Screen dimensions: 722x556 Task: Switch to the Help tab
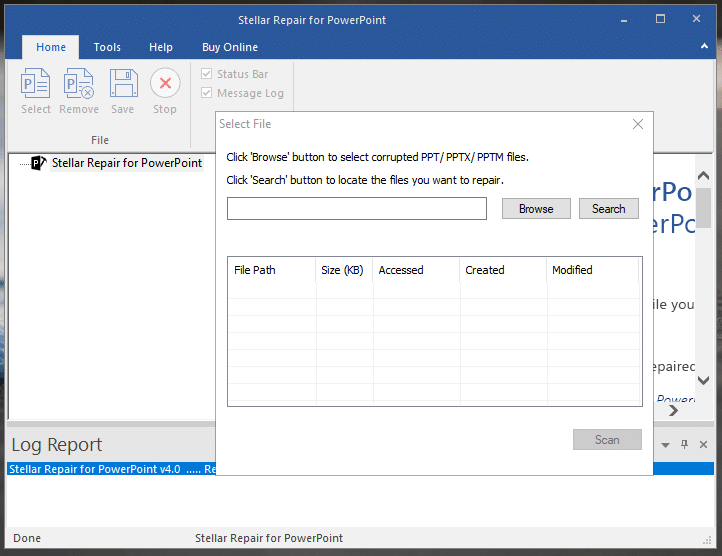161,47
